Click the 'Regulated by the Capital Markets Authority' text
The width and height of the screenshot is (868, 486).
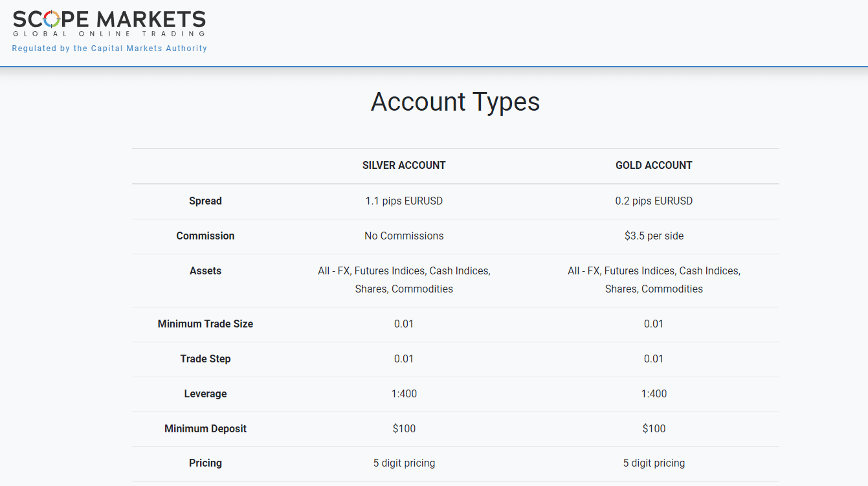pyautogui.click(x=109, y=49)
